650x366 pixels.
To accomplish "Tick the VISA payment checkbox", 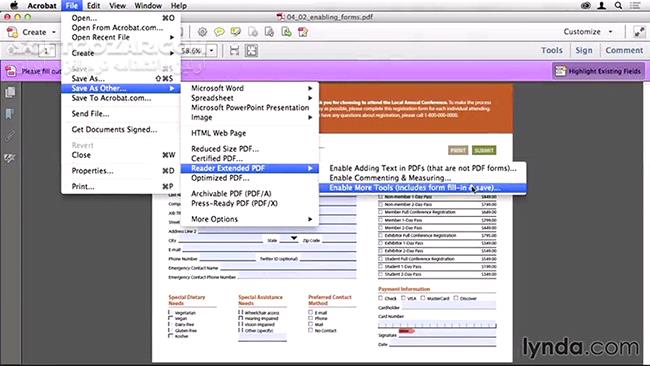I will [x=403, y=298].
